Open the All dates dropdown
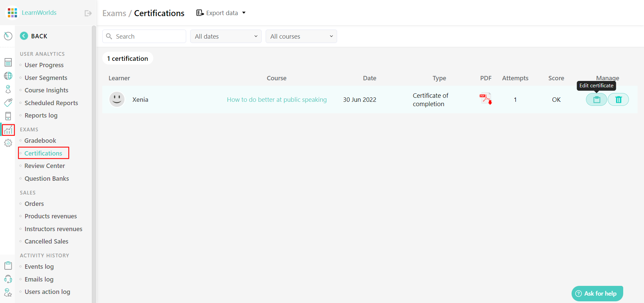Viewport: 644px width, 303px height. pos(225,36)
